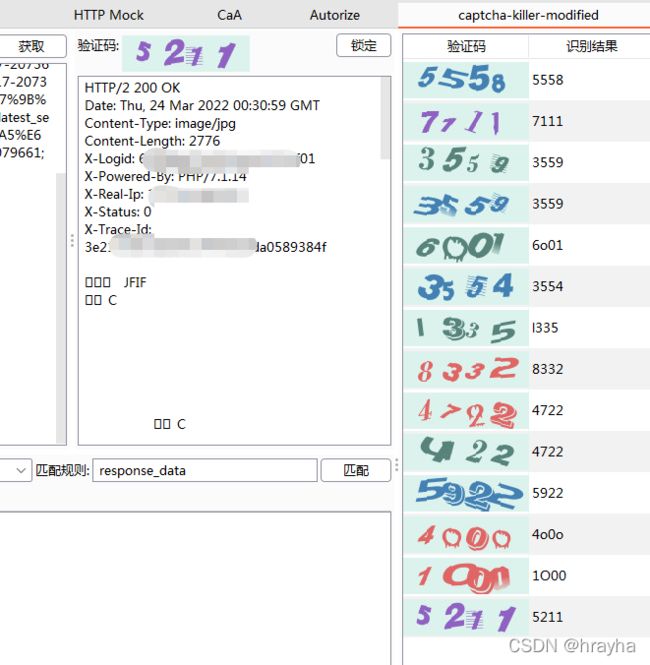Click the splitter handle beside response panel
The image size is (650, 665).
[x=72, y=240]
